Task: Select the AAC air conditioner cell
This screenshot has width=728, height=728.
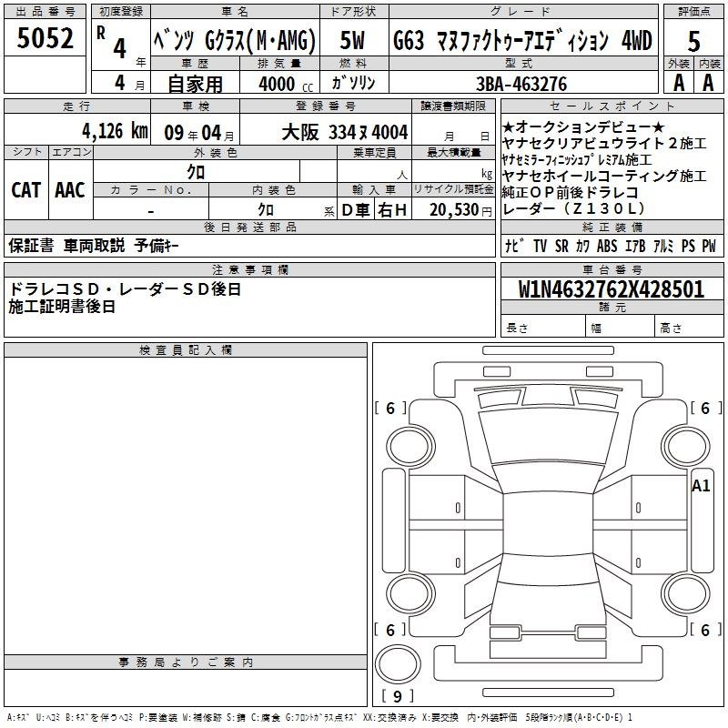Action: point(70,189)
